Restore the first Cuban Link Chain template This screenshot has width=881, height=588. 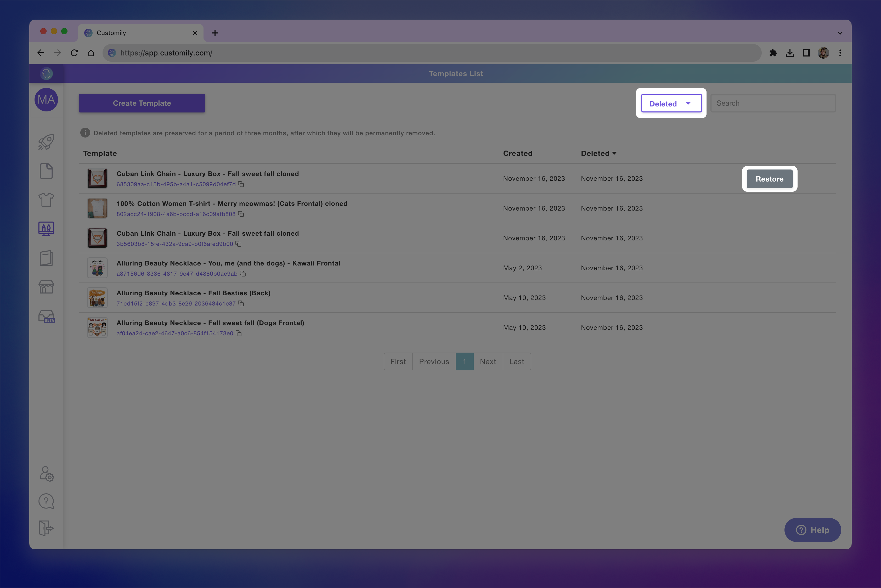coord(769,179)
